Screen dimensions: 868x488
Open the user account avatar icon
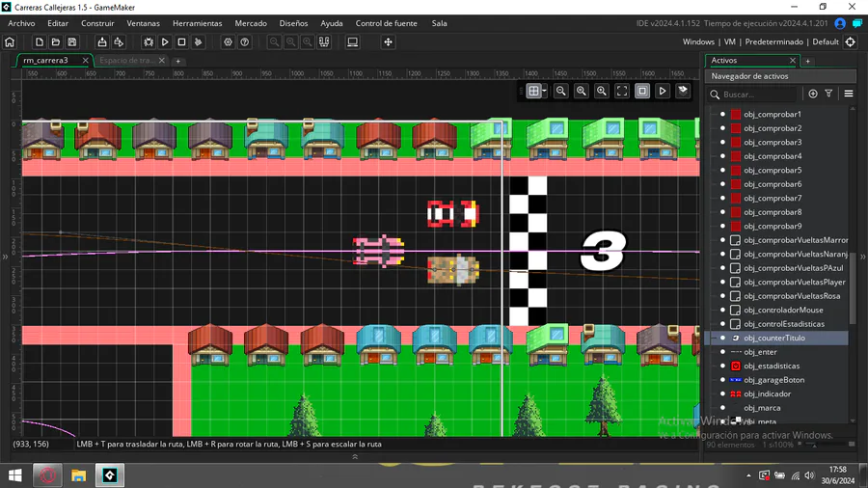pyautogui.click(x=840, y=23)
